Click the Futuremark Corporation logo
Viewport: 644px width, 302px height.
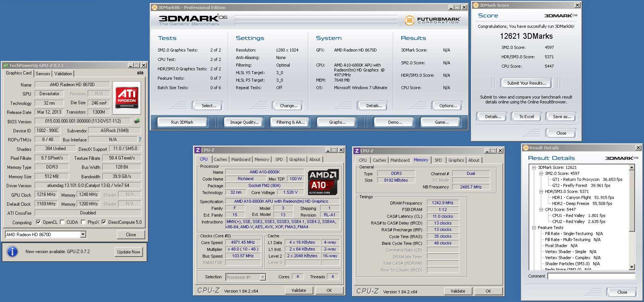pos(432,20)
